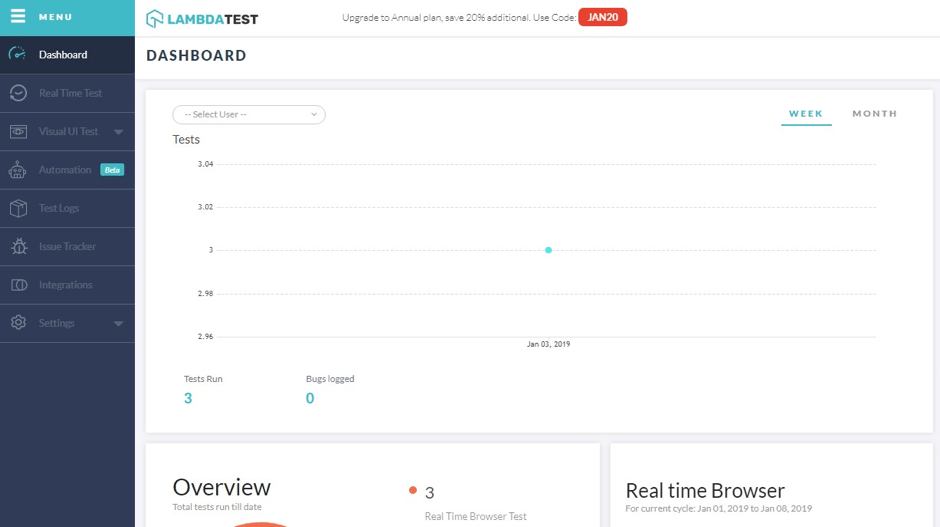The image size is (940, 527).
Task: Click the Upgrade to Annual plan banner text
Action: click(x=459, y=17)
